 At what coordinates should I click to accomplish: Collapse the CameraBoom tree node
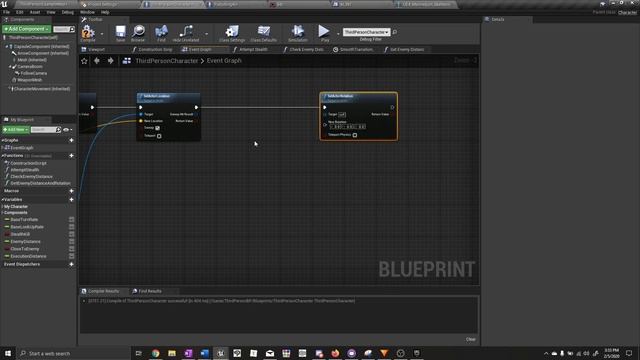click(x=10, y=67)
